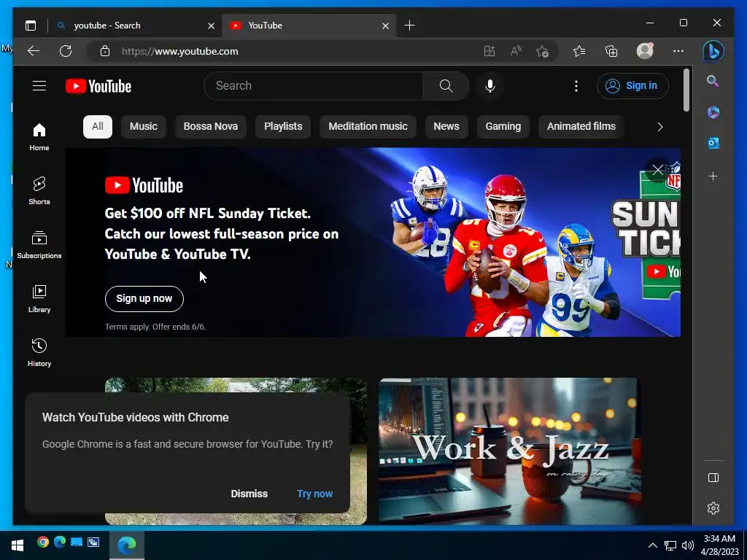The image size is (747, 560).
Task: Click the page vertical scrollbar thumb
Action: [686, 90]
